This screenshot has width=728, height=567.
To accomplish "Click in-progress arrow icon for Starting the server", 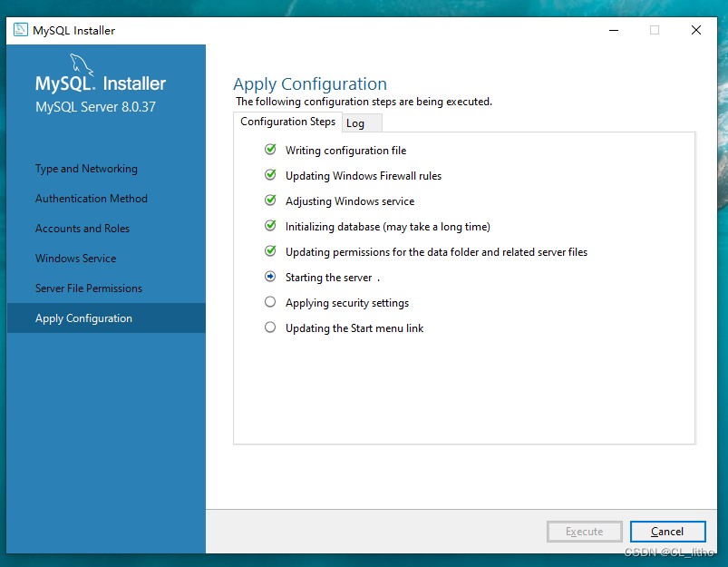I will [270, 277].
